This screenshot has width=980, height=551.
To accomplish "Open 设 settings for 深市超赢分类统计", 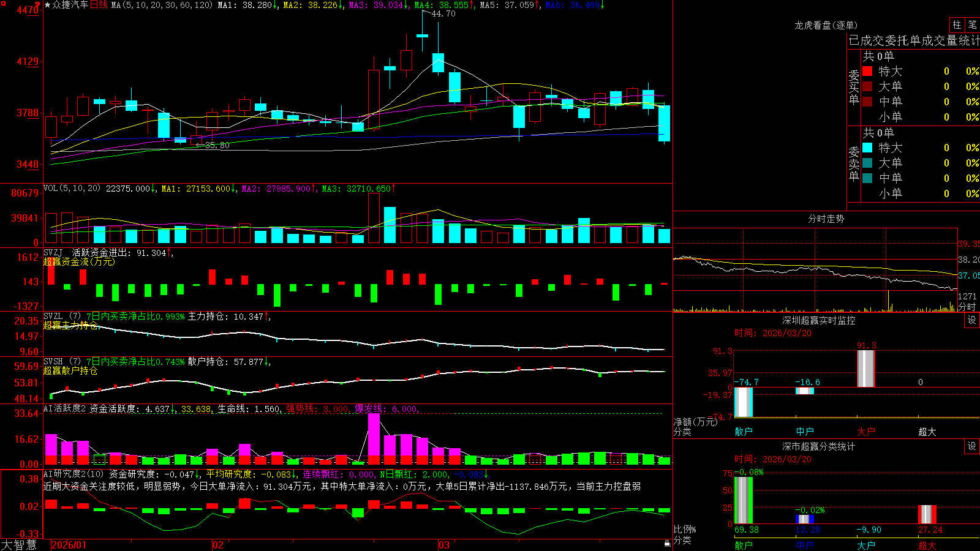I will pyautogui.click(x=972, y=446).
